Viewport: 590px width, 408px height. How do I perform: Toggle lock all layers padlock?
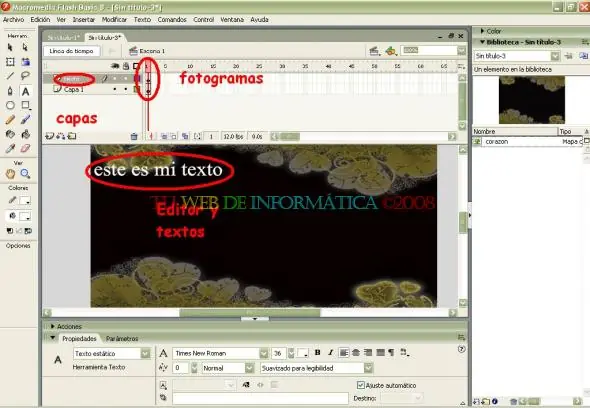pyautogui.click(x=126, y=66)
